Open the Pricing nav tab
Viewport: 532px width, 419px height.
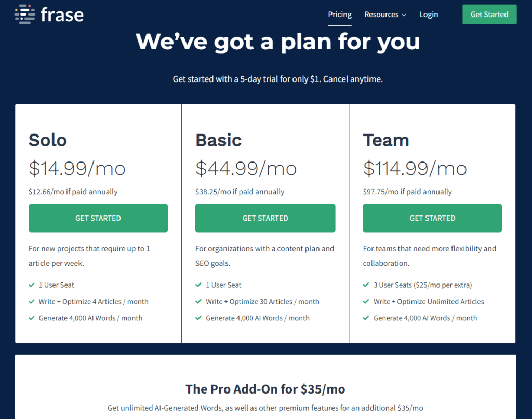[340, 15]
